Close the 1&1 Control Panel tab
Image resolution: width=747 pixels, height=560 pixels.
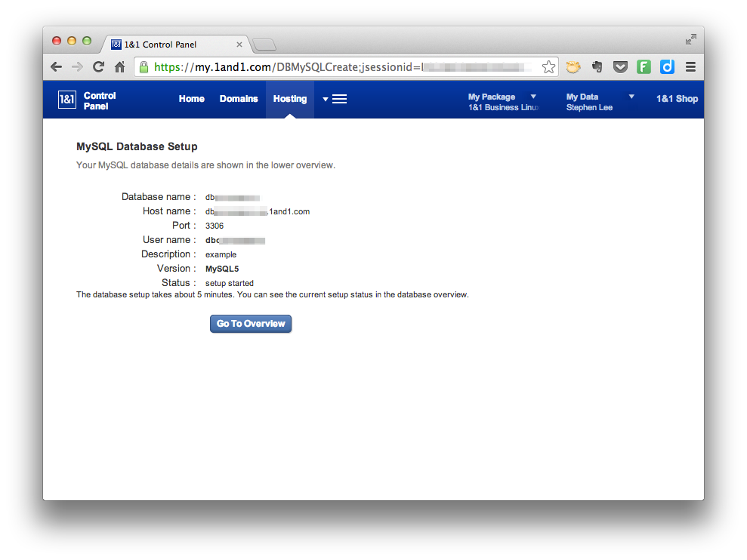pyautogui.click(x=239, y=45)
